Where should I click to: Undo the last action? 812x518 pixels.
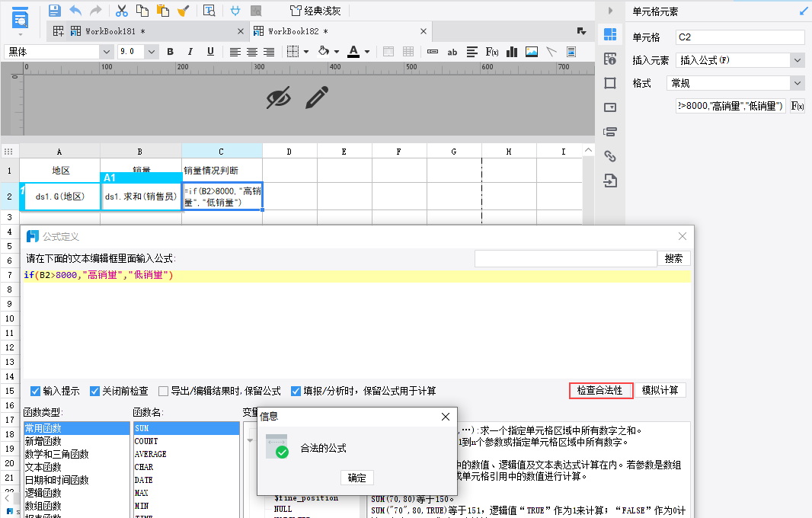click(75, 11)
